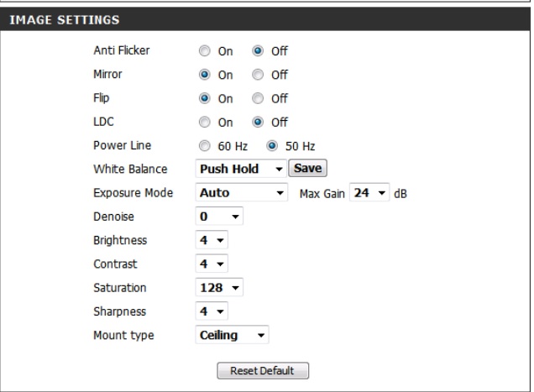The height and width of the screenshot is (392, 534).
Task: Disable Flip by choosing Off
Action: coord(258,98)
